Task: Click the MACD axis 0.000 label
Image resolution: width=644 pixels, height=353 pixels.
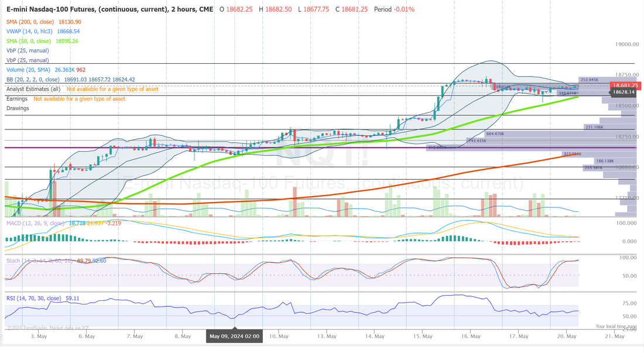Action: point(629,241)
